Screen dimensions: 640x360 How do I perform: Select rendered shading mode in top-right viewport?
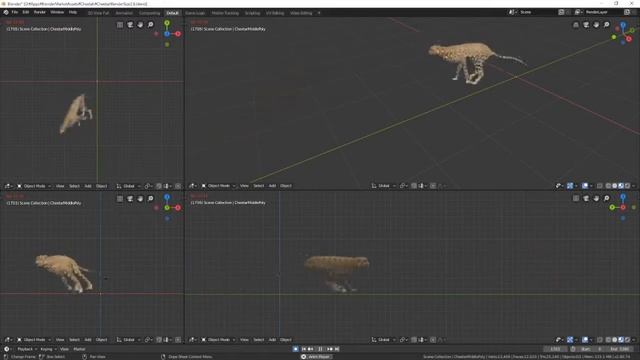[x=627, y=186]
